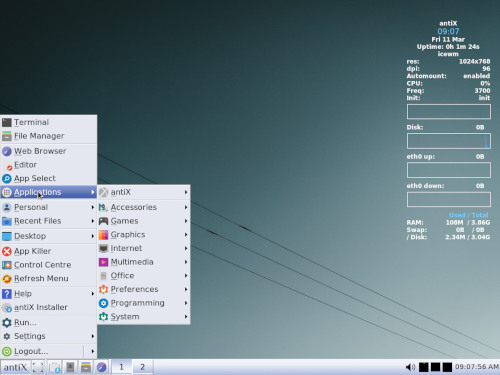Open the Games category
This screenshot has width=500, height=375.
144,221
